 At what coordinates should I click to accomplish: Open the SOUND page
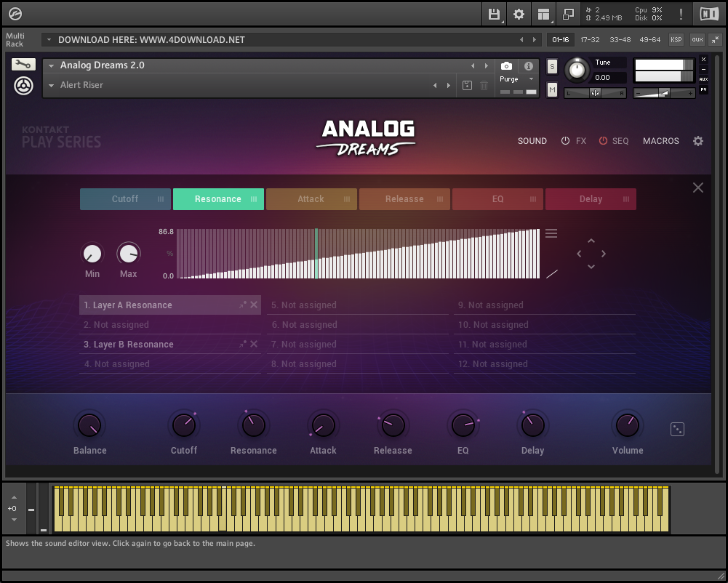[532, 140]
